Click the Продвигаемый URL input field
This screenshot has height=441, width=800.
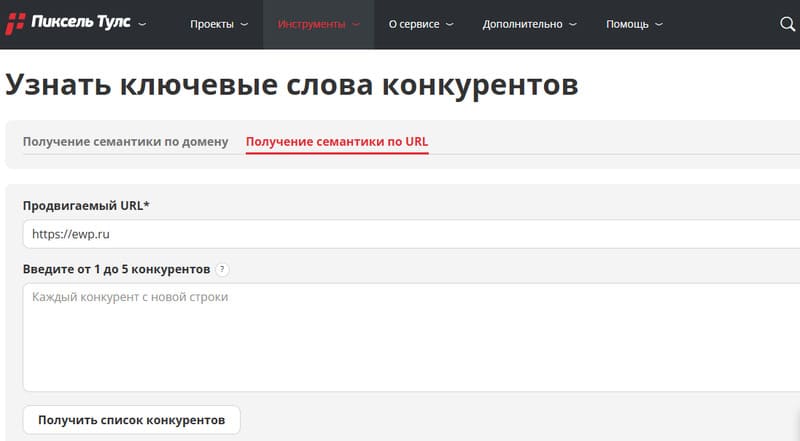click(x=411, y=234)
